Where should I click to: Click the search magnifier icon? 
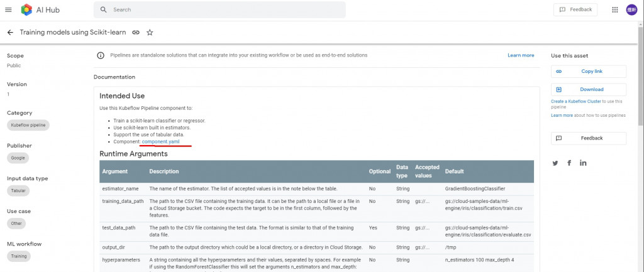(104, 9)
